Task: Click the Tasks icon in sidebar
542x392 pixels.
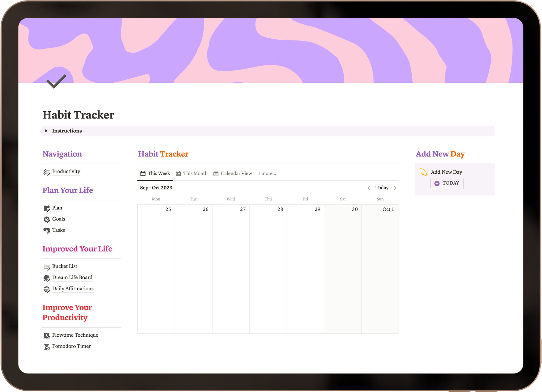Action: (47, 231)
